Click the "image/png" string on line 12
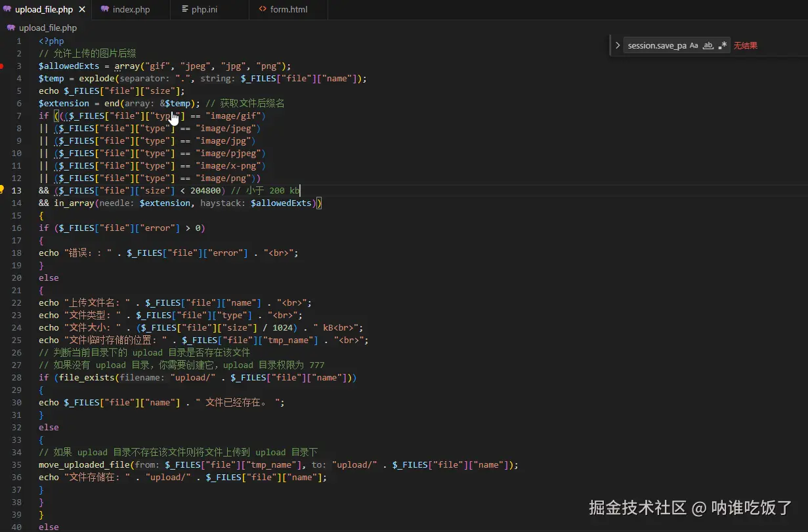The image size is (808, 532). [223, 178]
